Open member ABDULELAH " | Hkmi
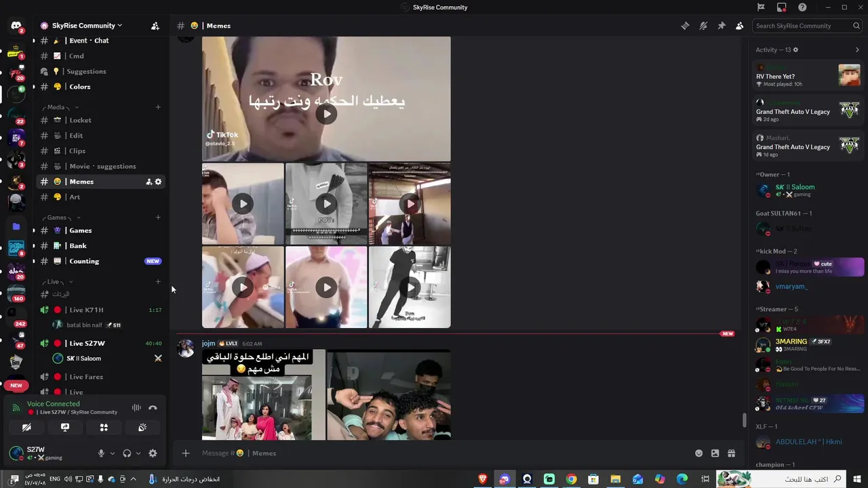This screenshot has width=868, height=488. click(808, 442)
